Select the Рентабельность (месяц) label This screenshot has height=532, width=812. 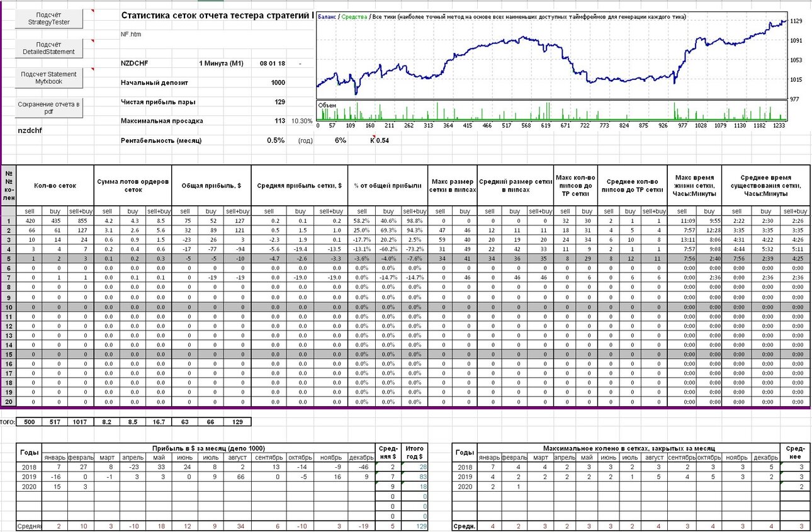(161, 140)
